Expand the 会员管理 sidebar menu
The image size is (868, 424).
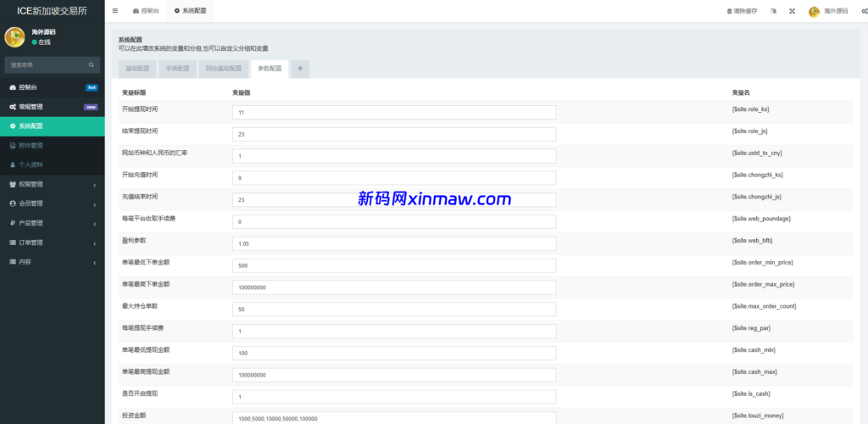(x=52, y=204)
